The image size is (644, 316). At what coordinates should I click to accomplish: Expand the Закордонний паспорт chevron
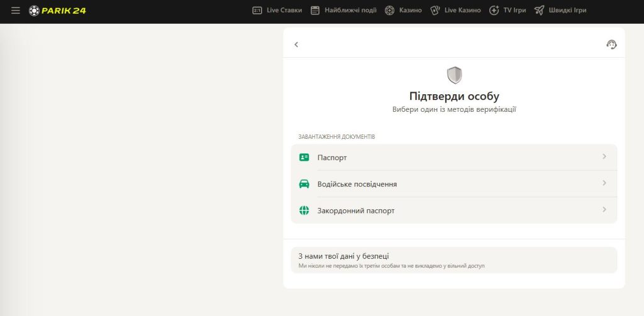604,210
